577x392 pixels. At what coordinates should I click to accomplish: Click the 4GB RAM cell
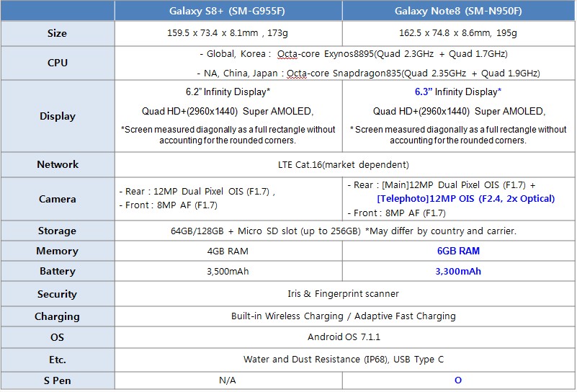coord(228,251)
